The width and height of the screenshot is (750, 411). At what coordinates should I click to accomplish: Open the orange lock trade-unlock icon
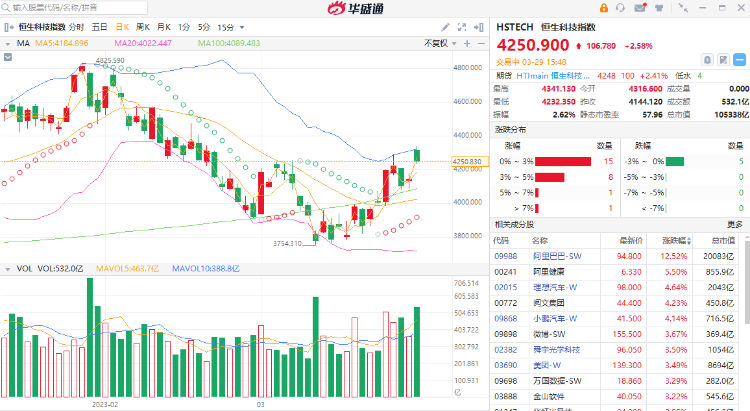[604, 8]
